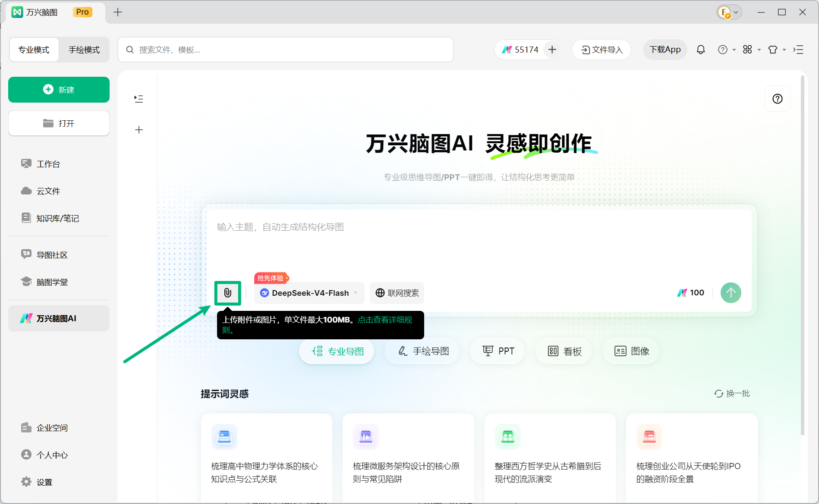819x504 pixels.
Task: Add credits with plus beside 55174
Action: coord(552,50)
